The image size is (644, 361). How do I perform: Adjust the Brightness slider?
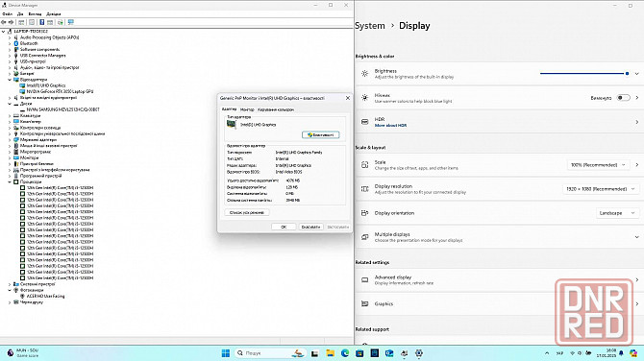(x=584, y=73)
